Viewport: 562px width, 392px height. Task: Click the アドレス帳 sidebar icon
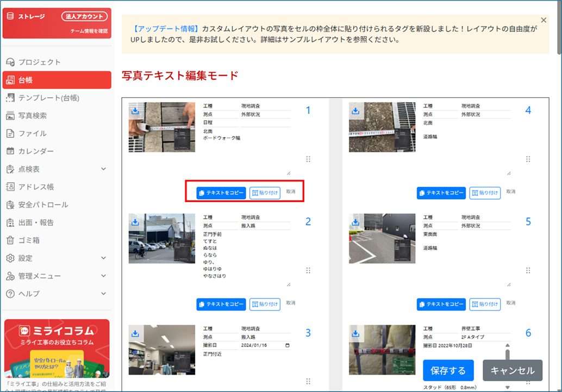[x=10, y=187]
